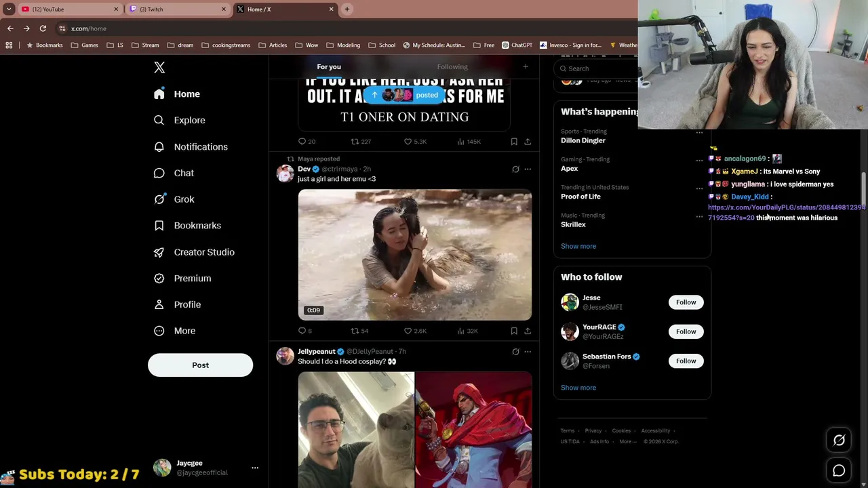This screenshot has height=488, width=868.
Task: Switch to the Following timeline tab
Action: coord(452,66)
